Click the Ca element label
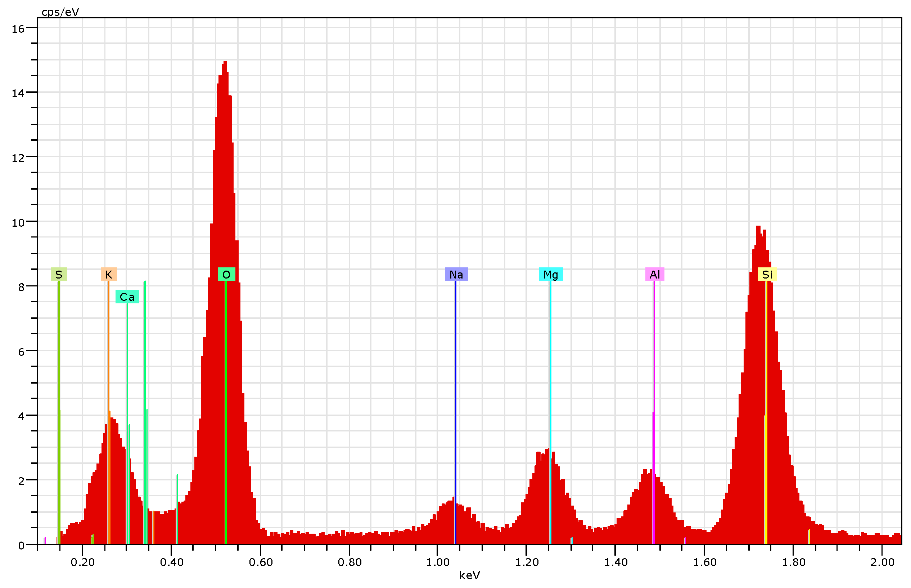 [x=127, y=297]
